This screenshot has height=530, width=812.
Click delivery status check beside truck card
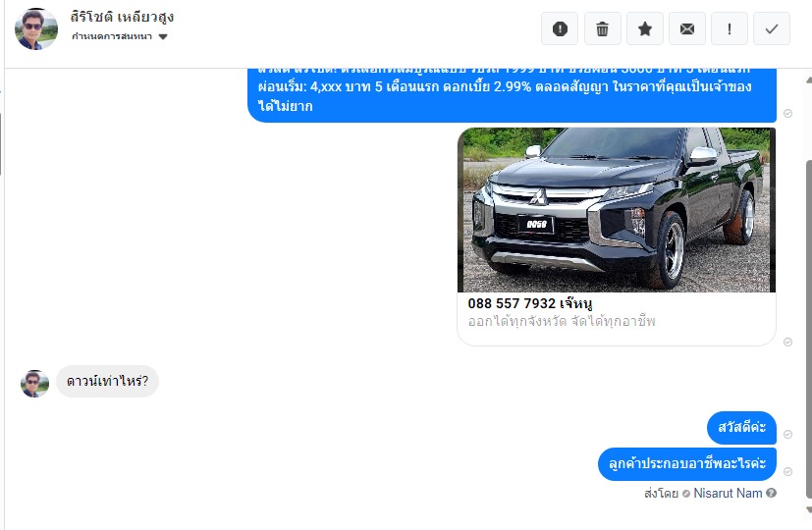(x=787, y=343)
